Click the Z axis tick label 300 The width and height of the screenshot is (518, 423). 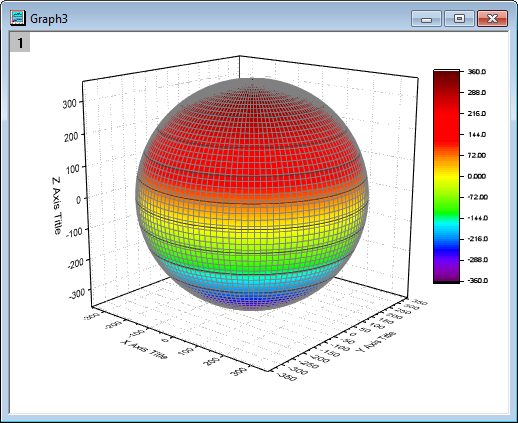tap(70, 104)
